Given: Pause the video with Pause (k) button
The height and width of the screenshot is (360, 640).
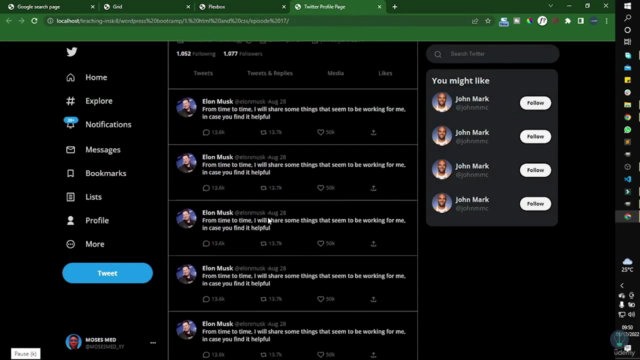Looking at the screenshot, I should pos(26,354).
